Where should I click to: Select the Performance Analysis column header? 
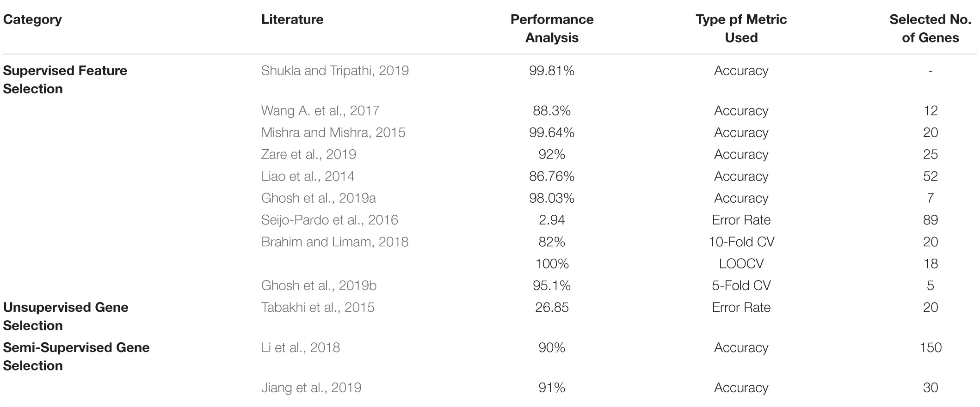(552, 29)
